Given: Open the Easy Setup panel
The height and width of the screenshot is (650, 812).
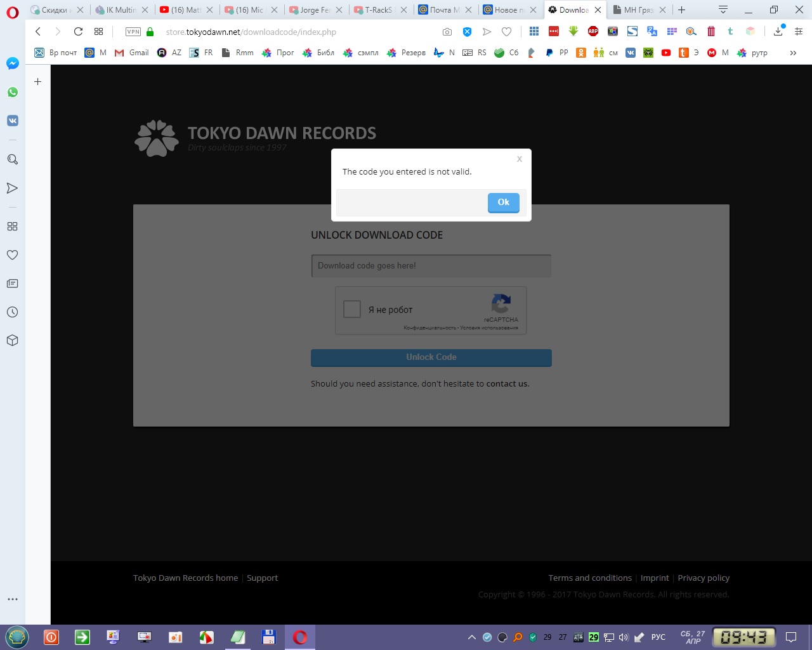Looking at the screenshot, I should (x=799, y=32).
